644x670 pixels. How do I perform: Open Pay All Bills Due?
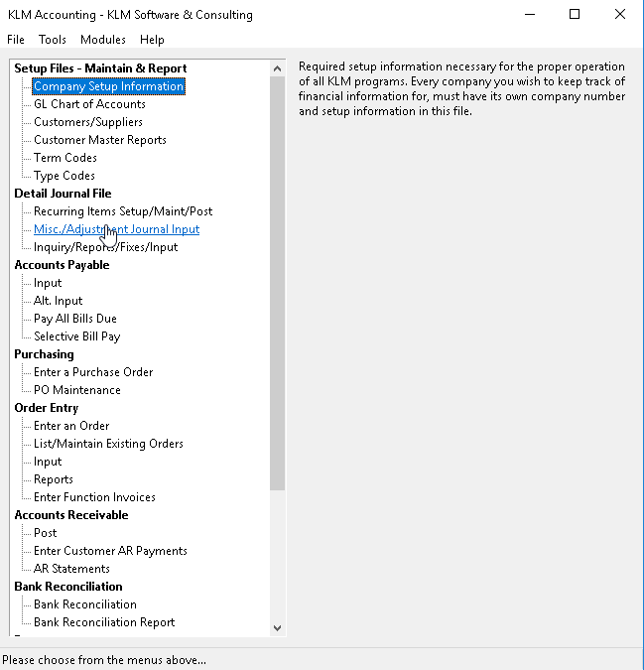coord(75,319)
